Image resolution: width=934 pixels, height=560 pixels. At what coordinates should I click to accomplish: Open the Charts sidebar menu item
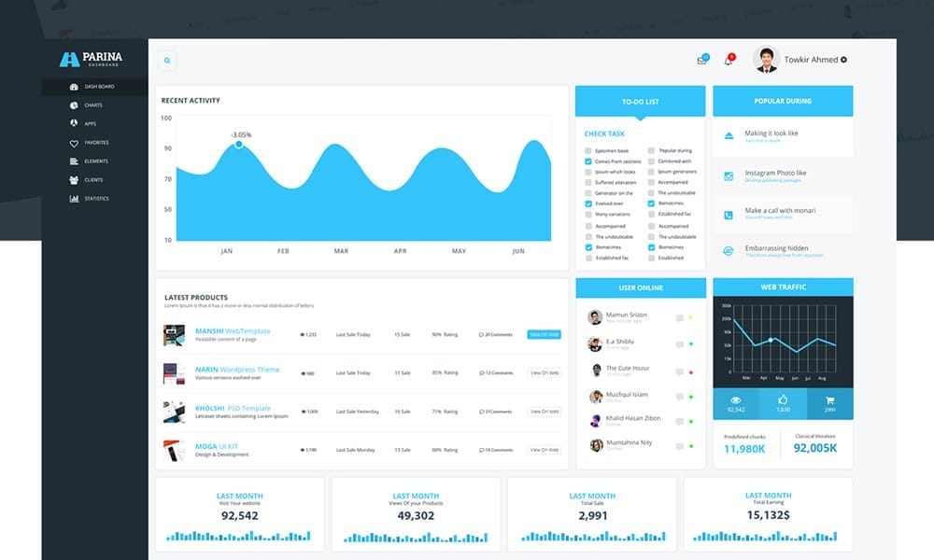[x=92, y=105]
